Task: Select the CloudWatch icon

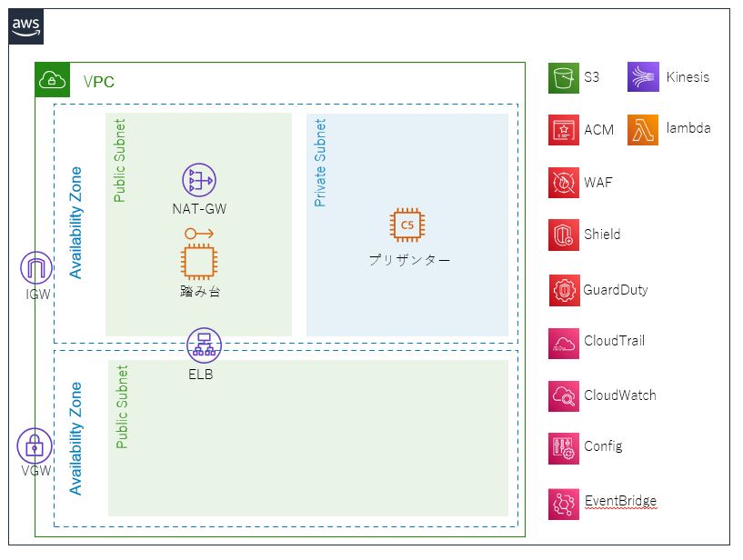Action: click(x=564, y=396)
